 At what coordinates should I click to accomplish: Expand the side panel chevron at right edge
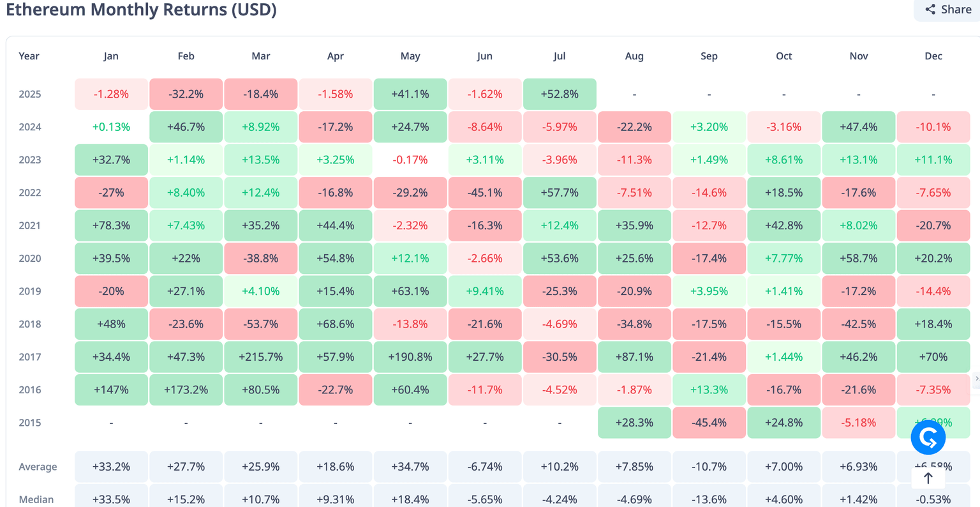976,379
